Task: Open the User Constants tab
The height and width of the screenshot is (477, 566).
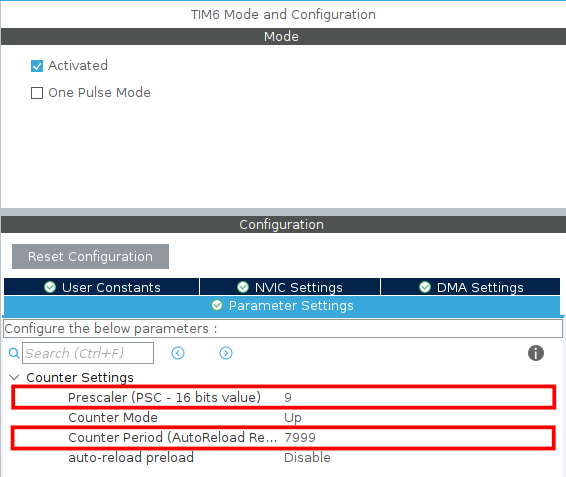Action: click(x=101, y=287)
